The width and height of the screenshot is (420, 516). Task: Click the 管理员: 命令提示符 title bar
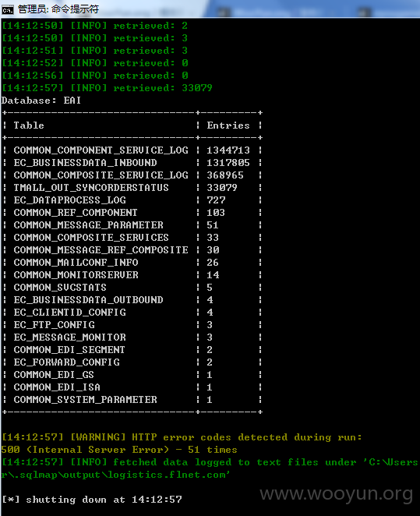210,9
